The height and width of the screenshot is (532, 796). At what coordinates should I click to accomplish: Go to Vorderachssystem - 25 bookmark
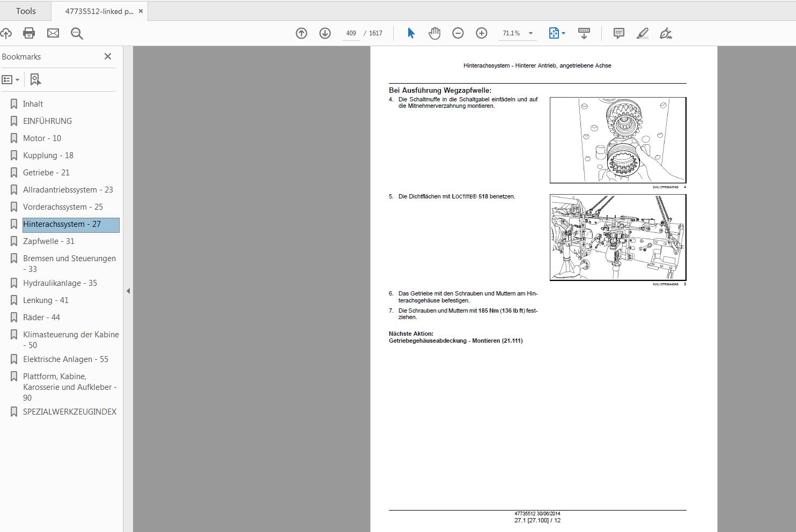63,207
